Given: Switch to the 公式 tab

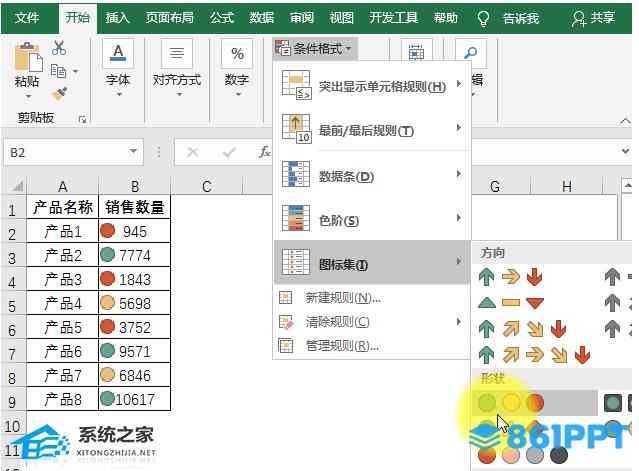Looking at the screenshot, I should pos(222,18).
